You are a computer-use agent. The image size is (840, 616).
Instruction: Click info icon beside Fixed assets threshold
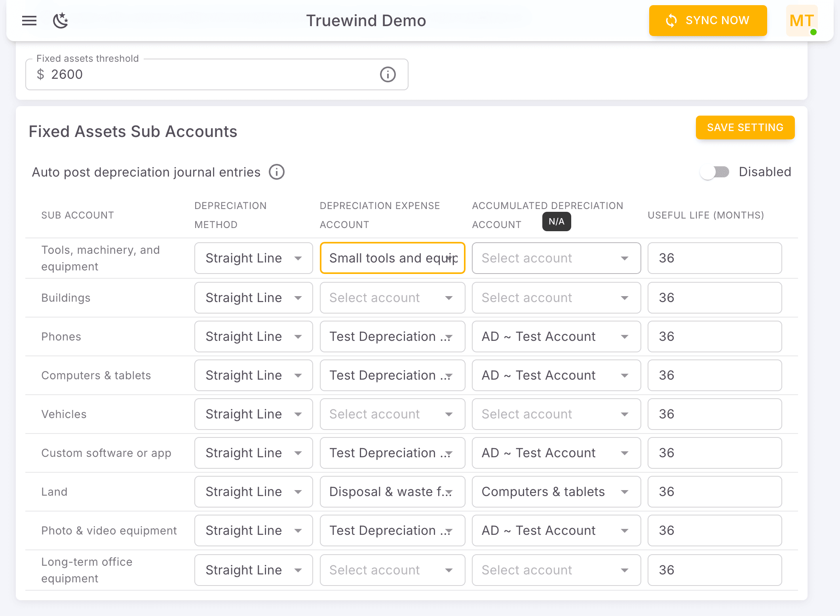coord(387,74)
